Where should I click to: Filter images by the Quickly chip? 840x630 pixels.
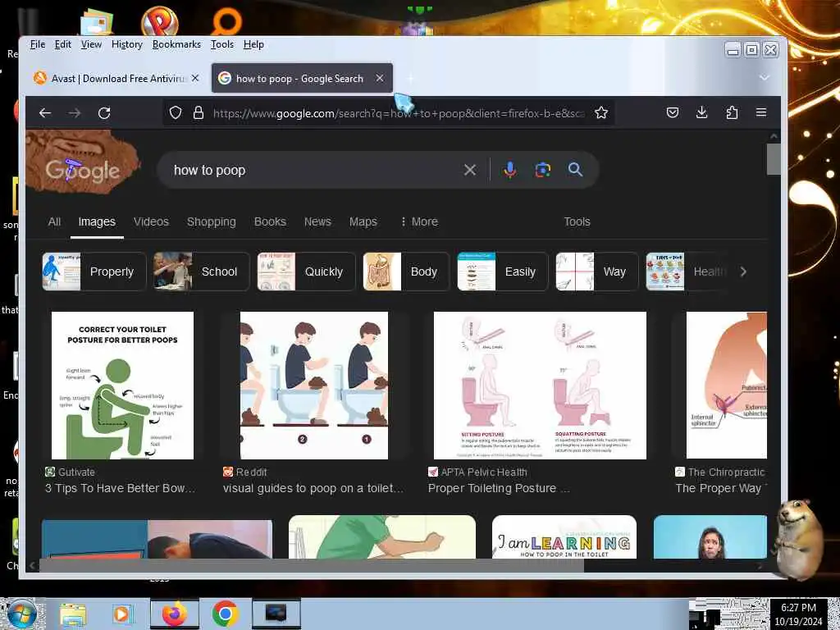[x=306, y=272]
